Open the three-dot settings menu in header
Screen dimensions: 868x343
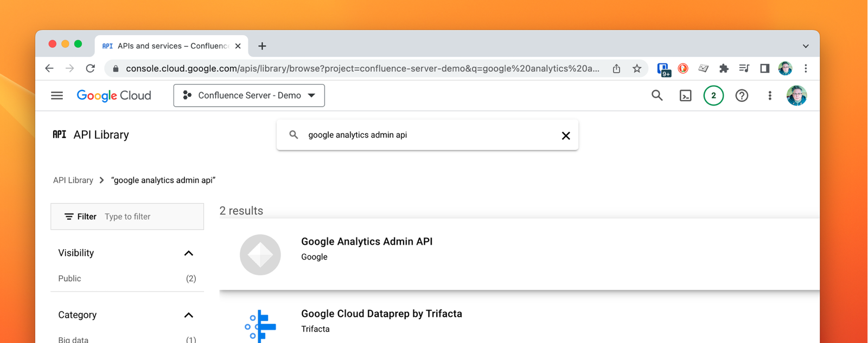[x=769, y=95]
